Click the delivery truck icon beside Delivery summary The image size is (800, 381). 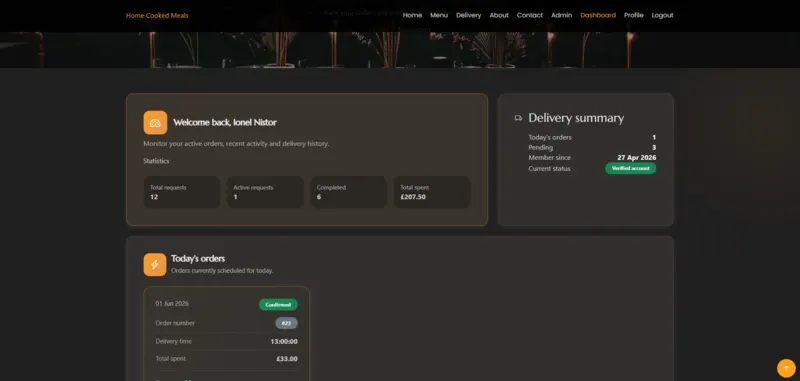518,118
